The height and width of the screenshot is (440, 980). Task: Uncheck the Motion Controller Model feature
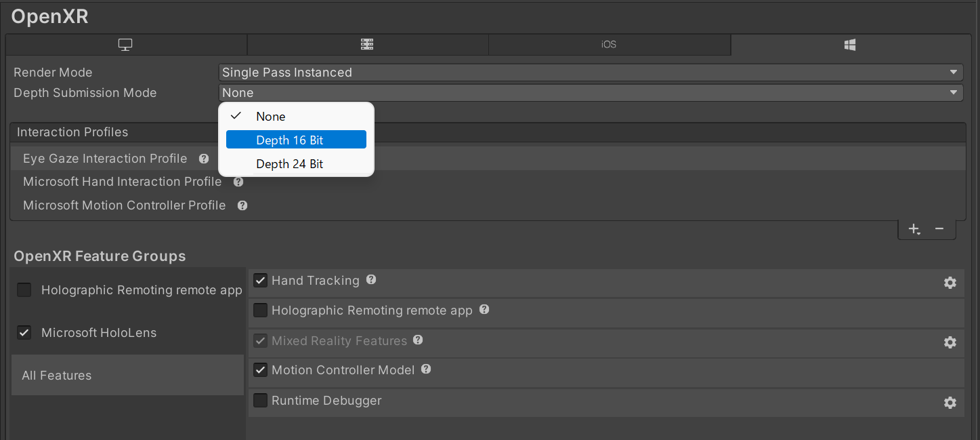click(260, 370)
